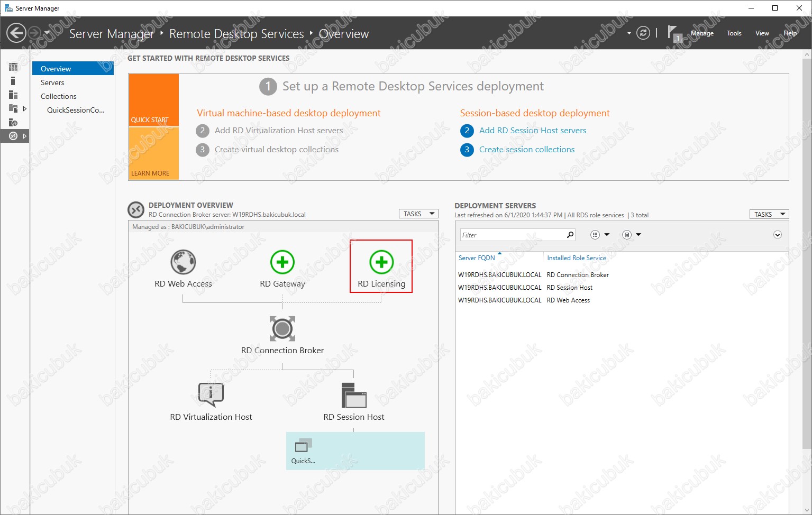Open the notifications flag icon
Screen dimensions: 812x515
tap(673, 33)
